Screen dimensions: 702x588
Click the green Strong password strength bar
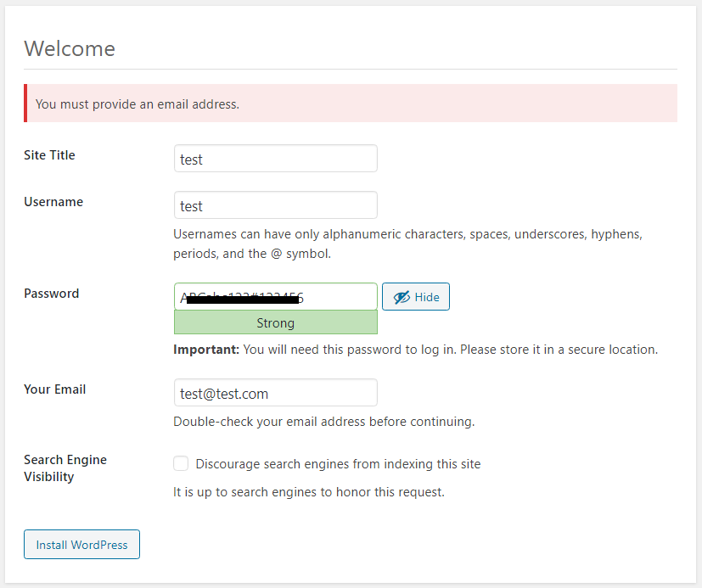point(275,322)
